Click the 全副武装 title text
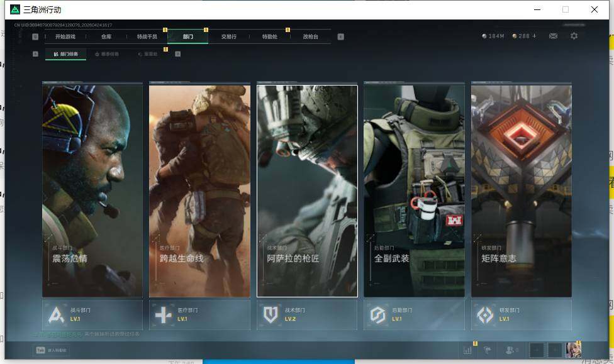This screenshot has width=614, height=364. tap(391, 258)
